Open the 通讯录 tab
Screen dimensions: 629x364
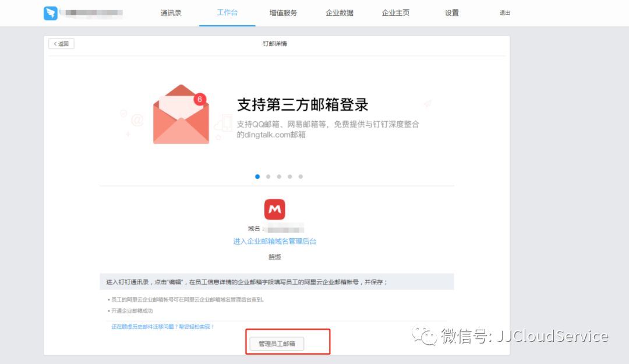pyautogui.click(x=171, y=13)
